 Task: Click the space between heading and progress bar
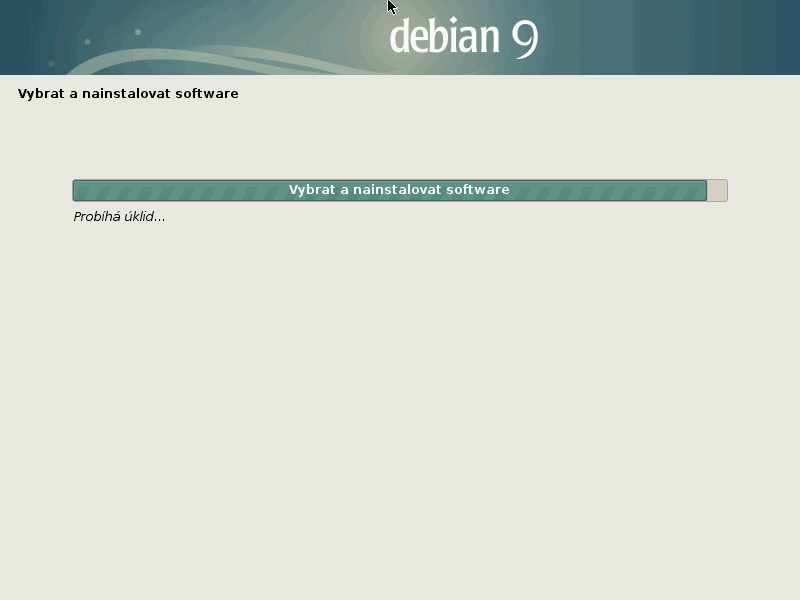click(x=400, y=140)
